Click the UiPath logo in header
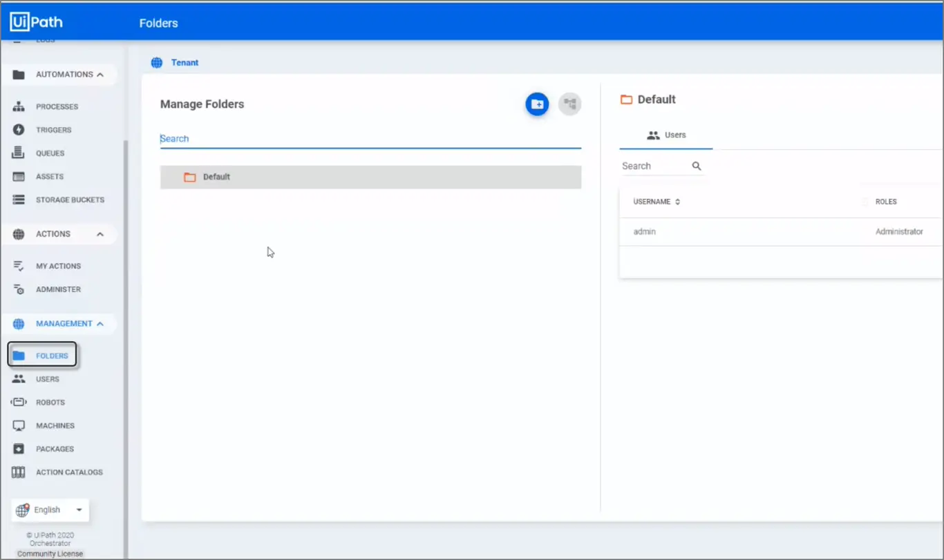This screenshot has height=560, width=944. [x=36, y=22]
